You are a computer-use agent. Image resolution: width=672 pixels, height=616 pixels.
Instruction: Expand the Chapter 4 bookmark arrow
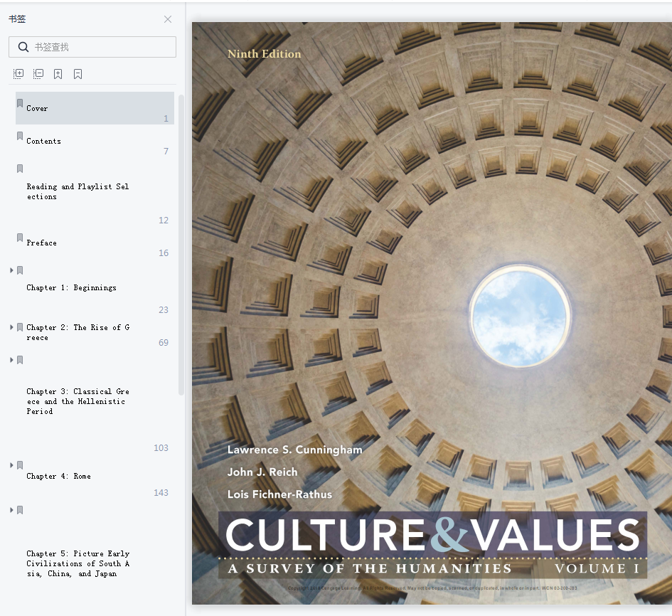pyautogui.click(x=11, y=465)
